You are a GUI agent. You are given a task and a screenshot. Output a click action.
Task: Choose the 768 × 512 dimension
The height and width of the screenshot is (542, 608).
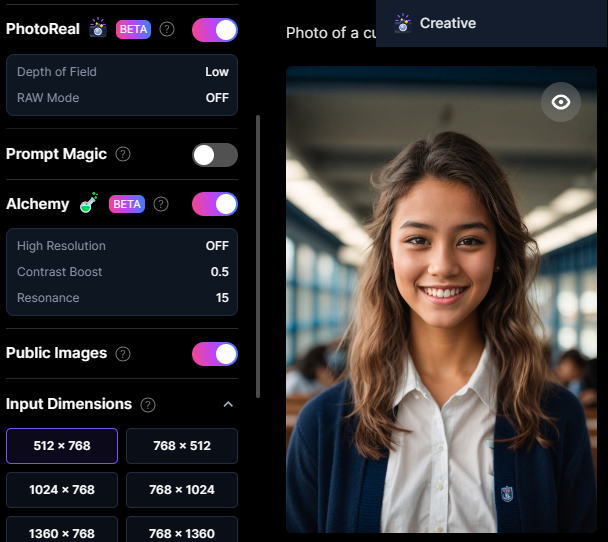[x=182, y=446]
